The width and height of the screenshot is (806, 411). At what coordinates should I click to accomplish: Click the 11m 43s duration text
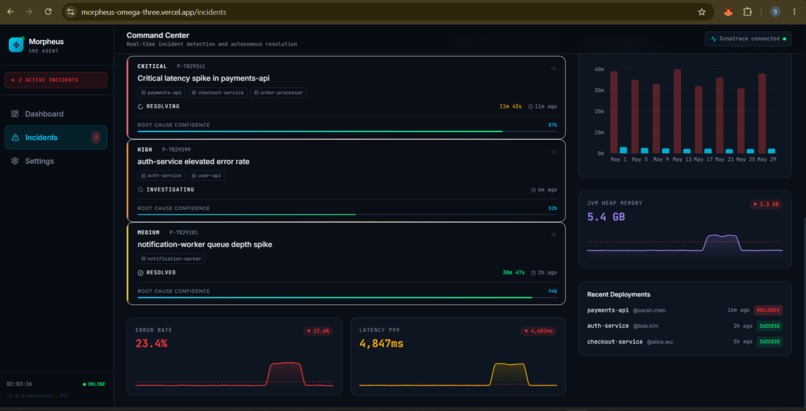(510, 107)
